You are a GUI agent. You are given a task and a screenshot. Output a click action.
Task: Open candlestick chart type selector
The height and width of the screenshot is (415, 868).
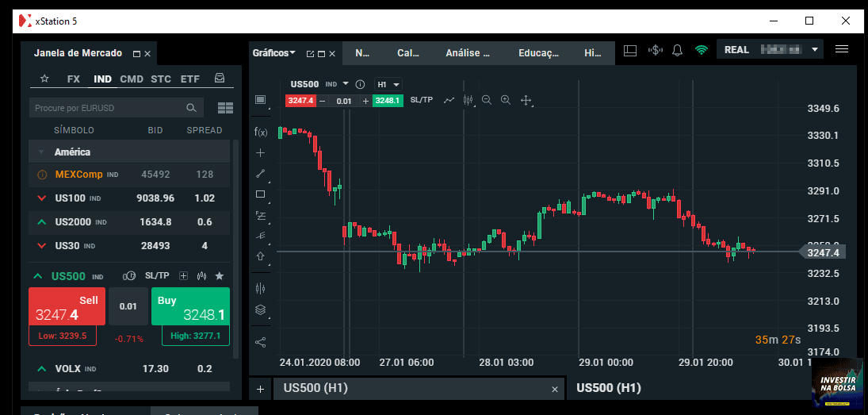pyautogui.click(x=468, y=100)
